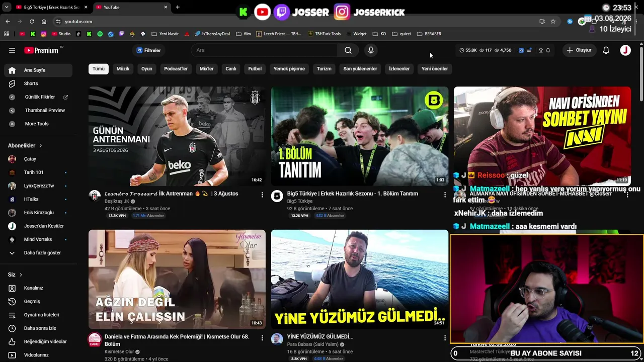Viewport: 644px width, 362px height.
Task: Go to the browser home page icon
Action: 44,22
